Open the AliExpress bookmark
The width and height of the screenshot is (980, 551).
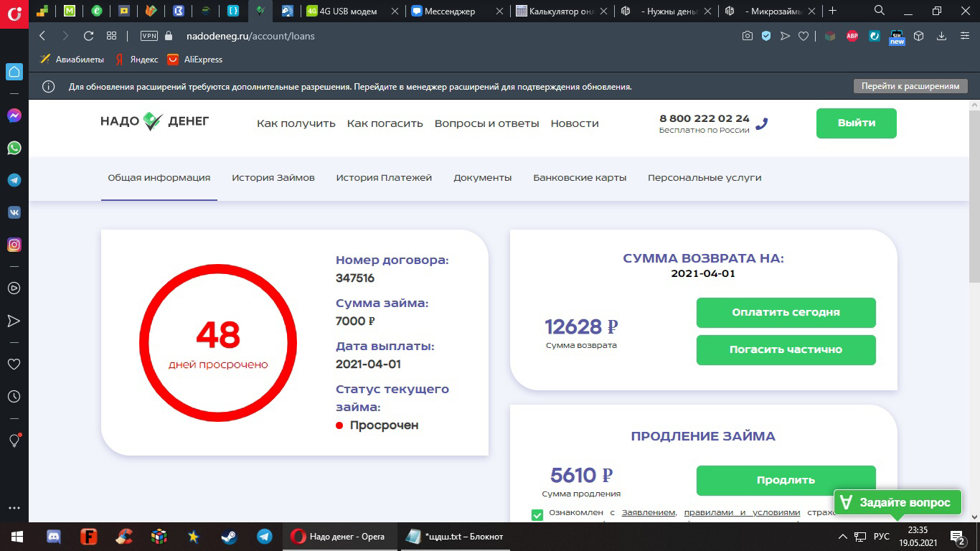pos(194,60)
